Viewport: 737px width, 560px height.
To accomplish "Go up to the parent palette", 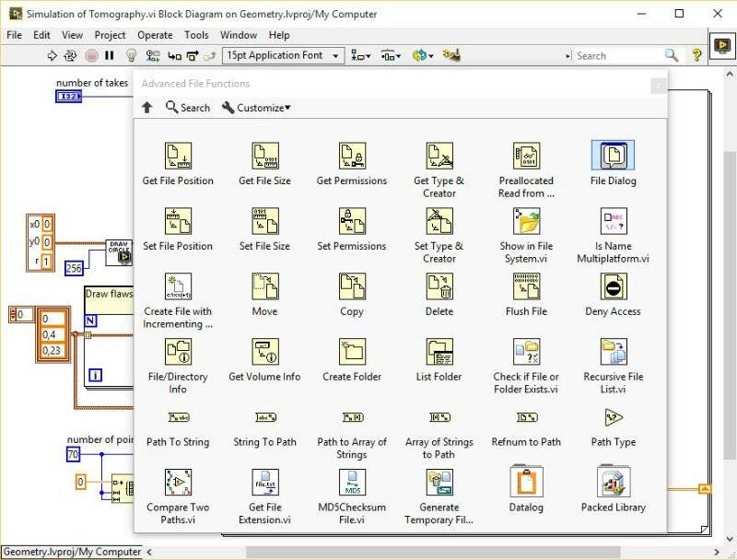I will 147,108.
